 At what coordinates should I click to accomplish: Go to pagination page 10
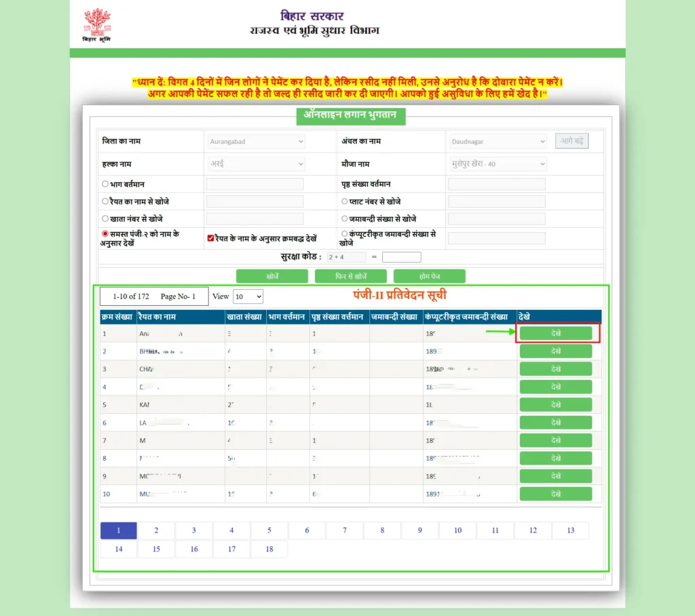click(x=458, y=531)
